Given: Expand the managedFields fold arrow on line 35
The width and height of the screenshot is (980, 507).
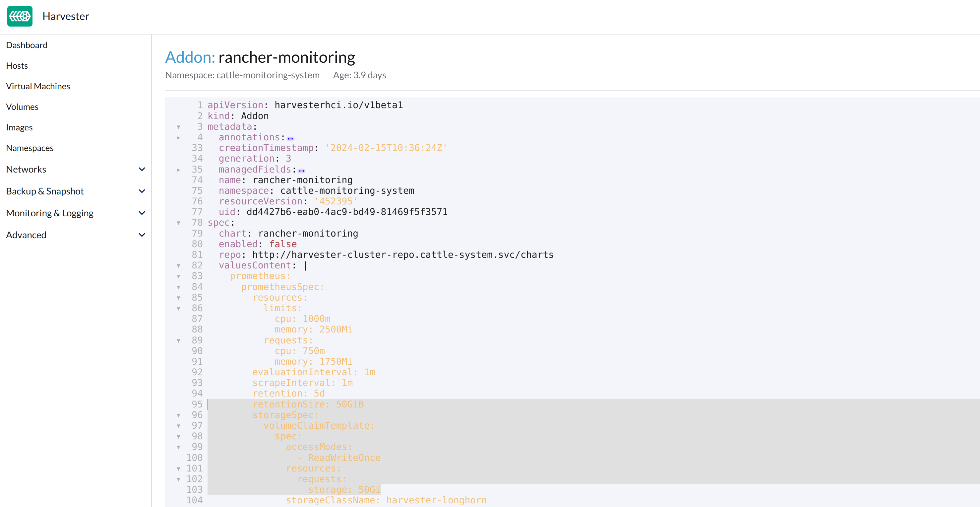Looking at the screenshot, I should 178,170.
